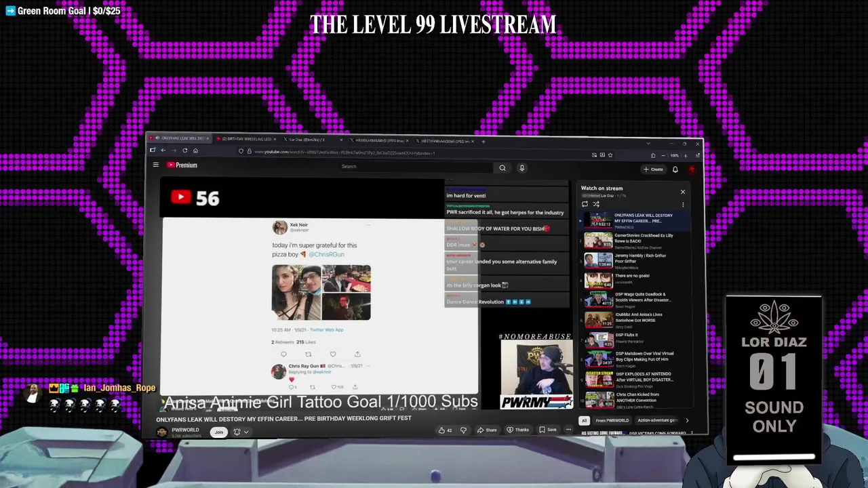
Task: Retweet the Xek Noir tweet
Action: (308, 354)
